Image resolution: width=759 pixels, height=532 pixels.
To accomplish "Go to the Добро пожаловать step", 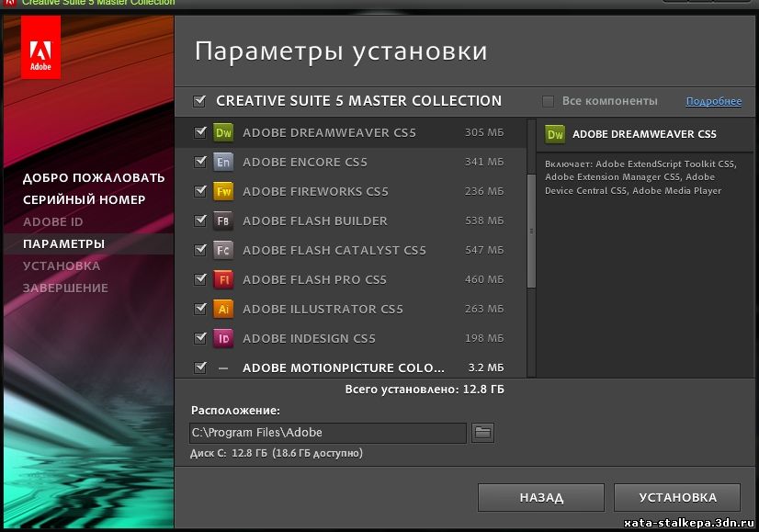I will 94,177.
